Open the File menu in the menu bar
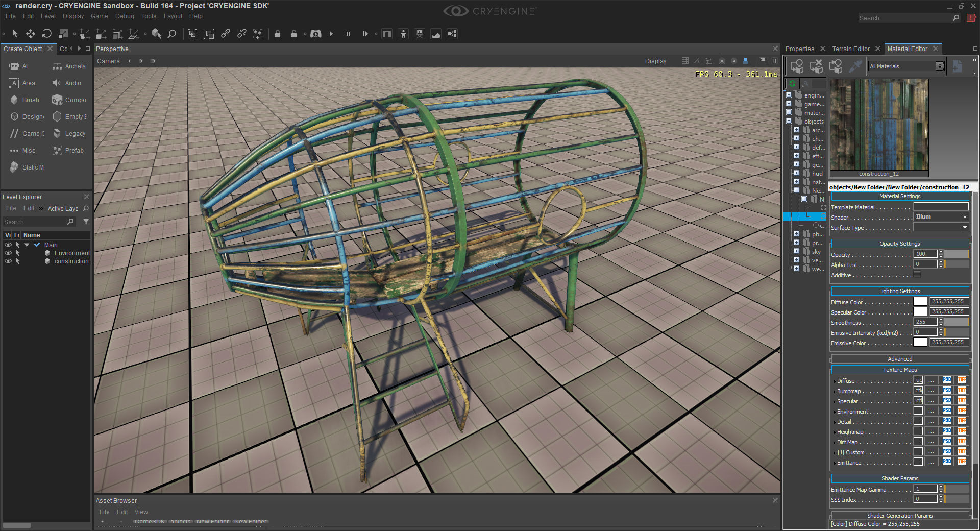This screenshot has width=980, height=531. pos(10,16)
